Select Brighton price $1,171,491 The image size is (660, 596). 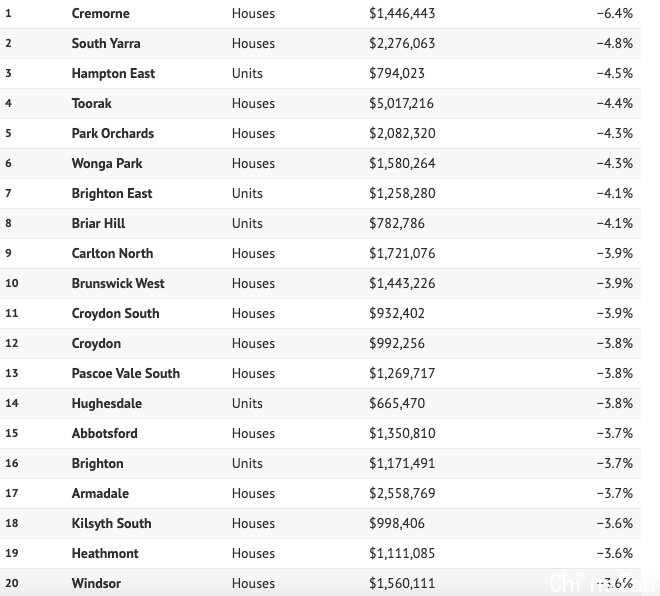click(x=402, y=463)
